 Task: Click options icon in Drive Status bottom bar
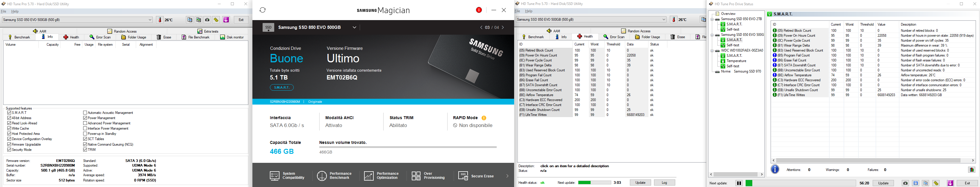tap(936, 183)
